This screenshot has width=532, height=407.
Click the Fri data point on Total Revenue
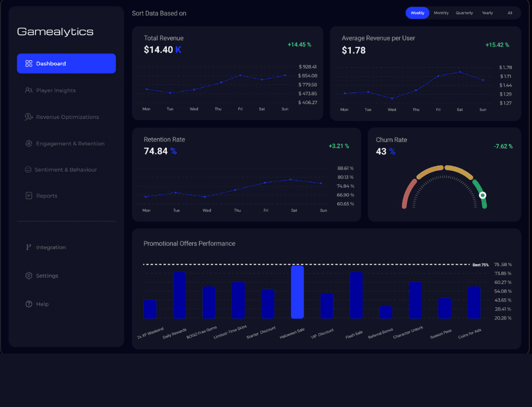pos(240,75)
